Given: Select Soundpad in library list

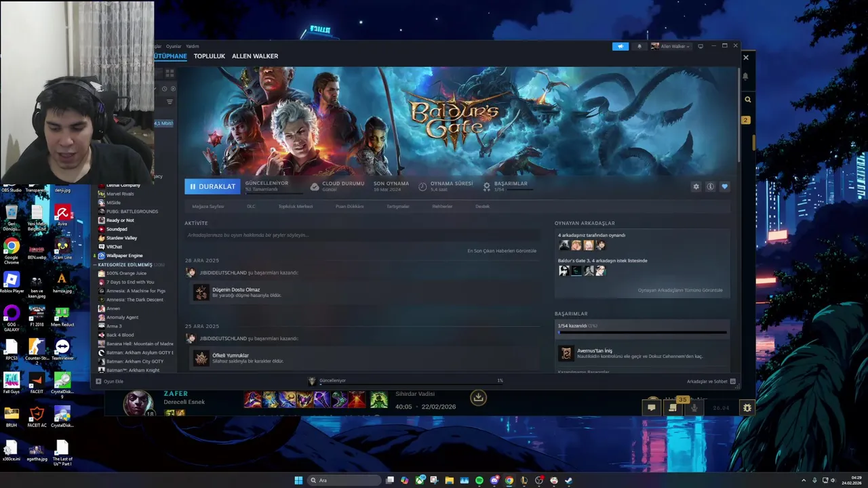Looking at the screenshot, I should click(117, 229).
